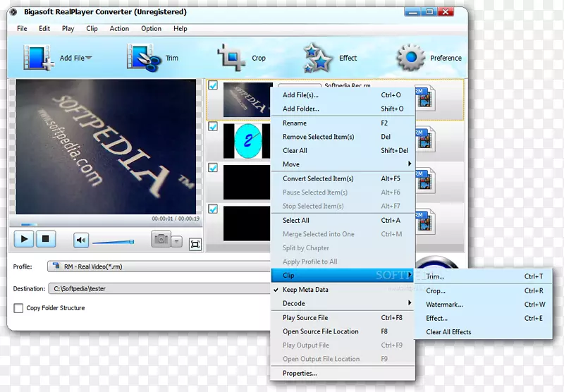Image resolution: width=564 pixels, height=392 pixels.
Task: Expand the Add File dropdown arrow
Action: pos(89,59)
